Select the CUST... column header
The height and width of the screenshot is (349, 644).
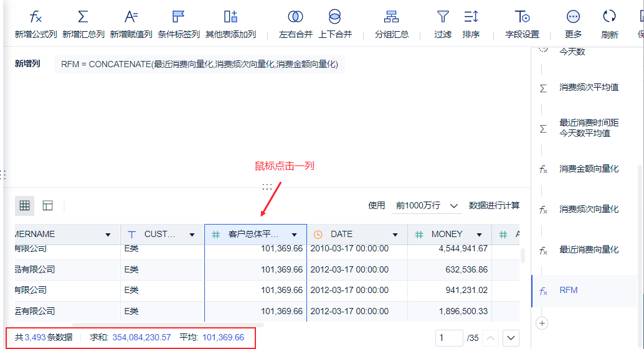click(x=162, y=234)
